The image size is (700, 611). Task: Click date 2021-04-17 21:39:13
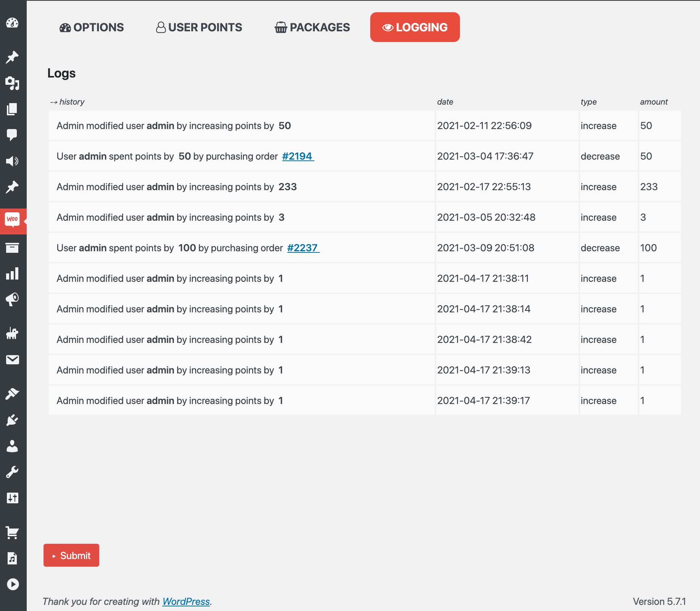(x=484, y=370)
